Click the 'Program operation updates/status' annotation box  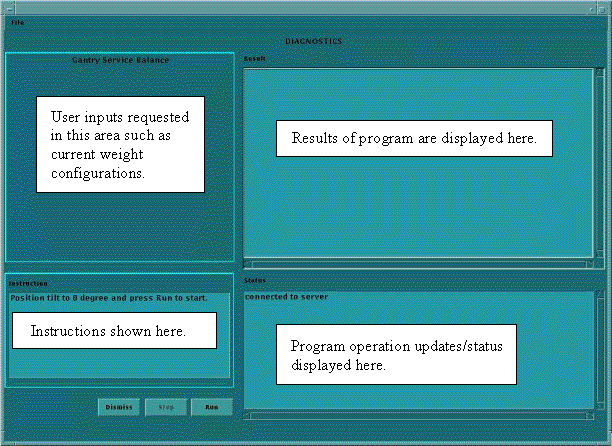398,354
